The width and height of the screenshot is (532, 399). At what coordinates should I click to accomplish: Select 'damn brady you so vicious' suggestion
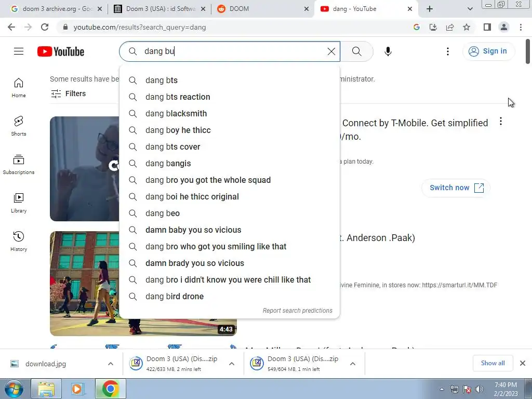click(230, 263)
